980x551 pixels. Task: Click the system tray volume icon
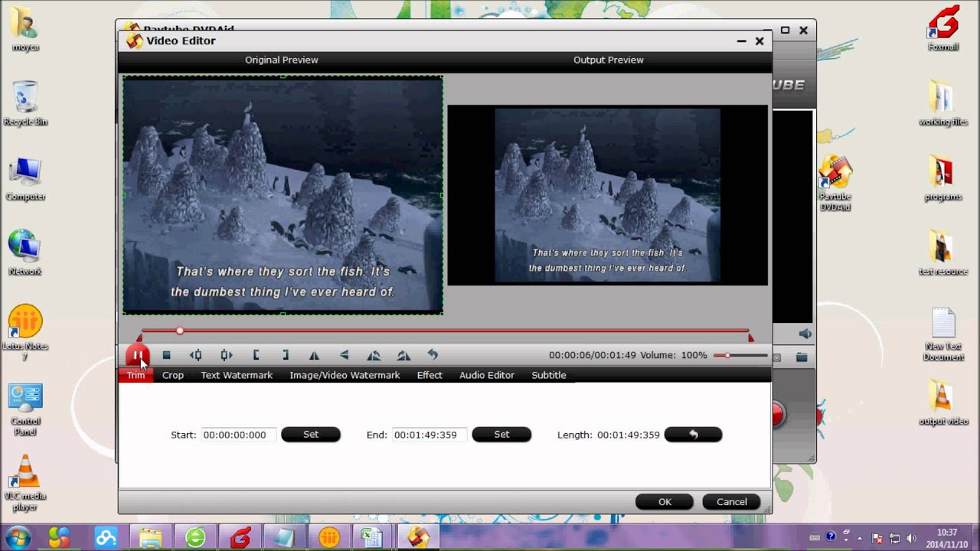click(910, 538)
